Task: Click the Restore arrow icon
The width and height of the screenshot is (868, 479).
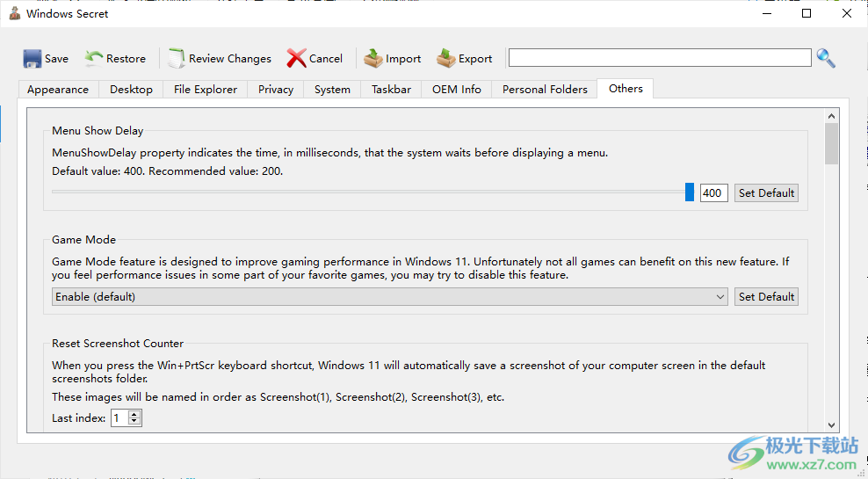Action: point(94,58)
